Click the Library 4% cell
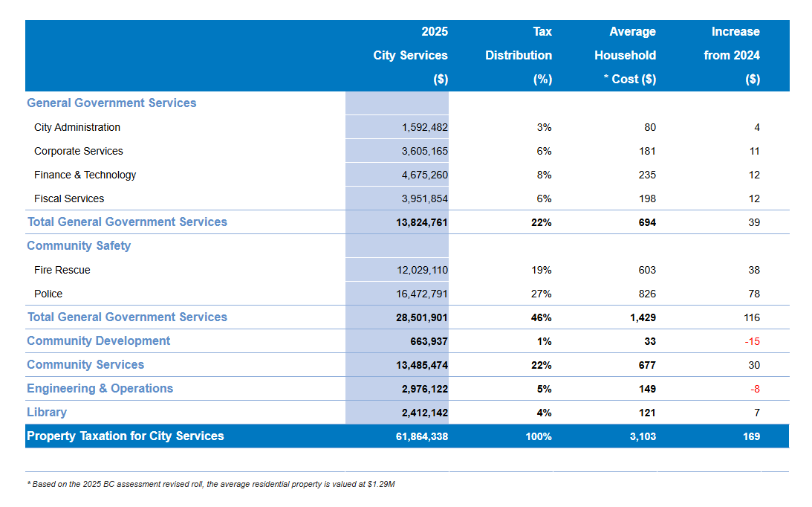This screenshot has height=507, width=812. pyautogui.click(x=544, y=413)
